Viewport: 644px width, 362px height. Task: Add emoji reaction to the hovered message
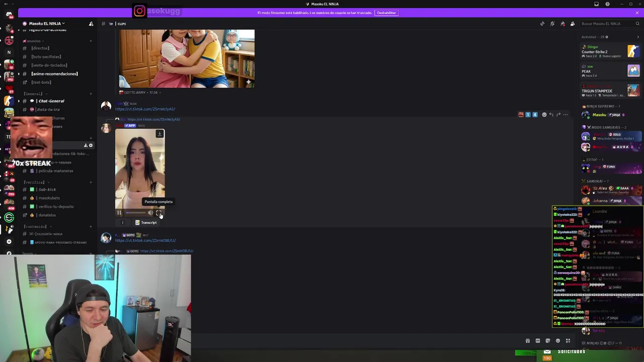pyautogui.click(x=544, y=115)
